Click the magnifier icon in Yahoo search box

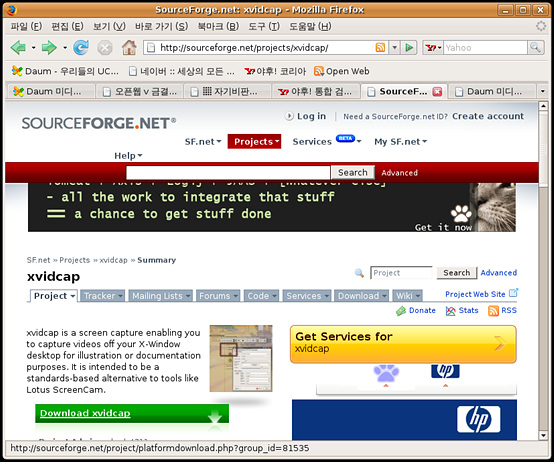535,47
